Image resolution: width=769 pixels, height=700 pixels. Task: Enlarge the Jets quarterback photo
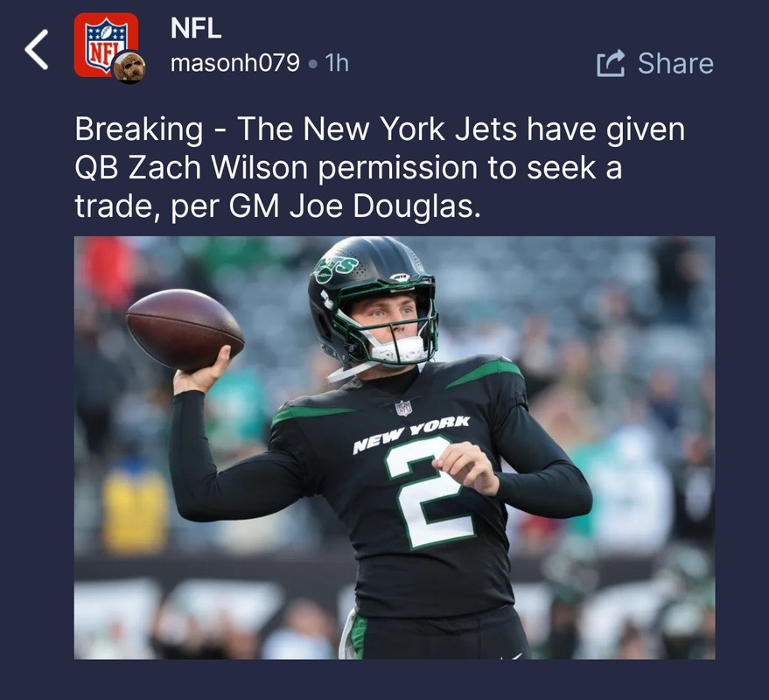tap(395, 448)
